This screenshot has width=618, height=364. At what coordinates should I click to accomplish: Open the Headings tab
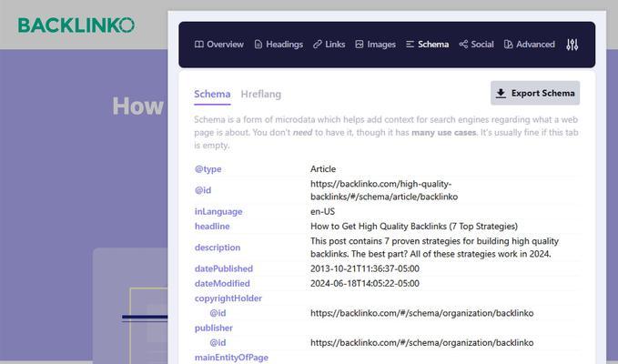[x=279, y=45]
